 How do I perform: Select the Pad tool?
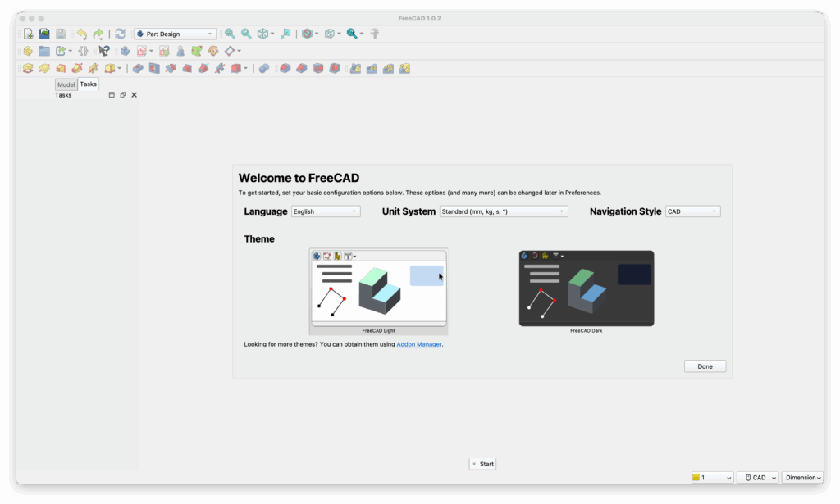26,68
